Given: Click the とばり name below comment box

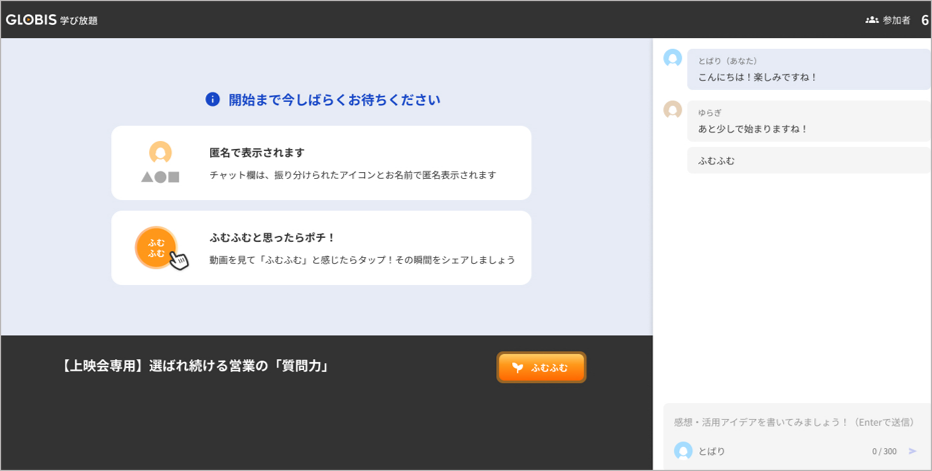Looking at the screenshot, I should pos(711,451).
